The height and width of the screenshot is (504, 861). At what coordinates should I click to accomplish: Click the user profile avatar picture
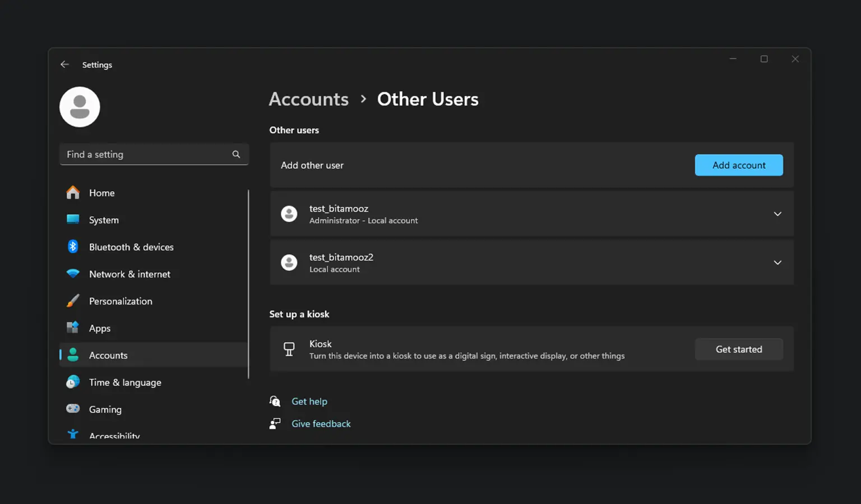coord(80,107)
